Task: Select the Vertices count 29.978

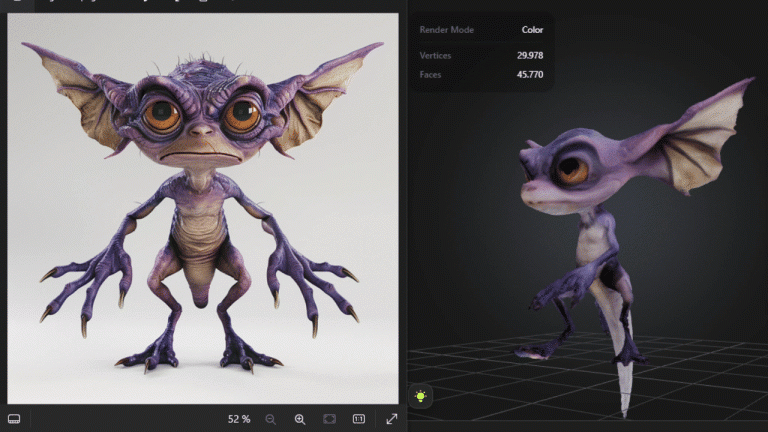Action: [529, 55]
